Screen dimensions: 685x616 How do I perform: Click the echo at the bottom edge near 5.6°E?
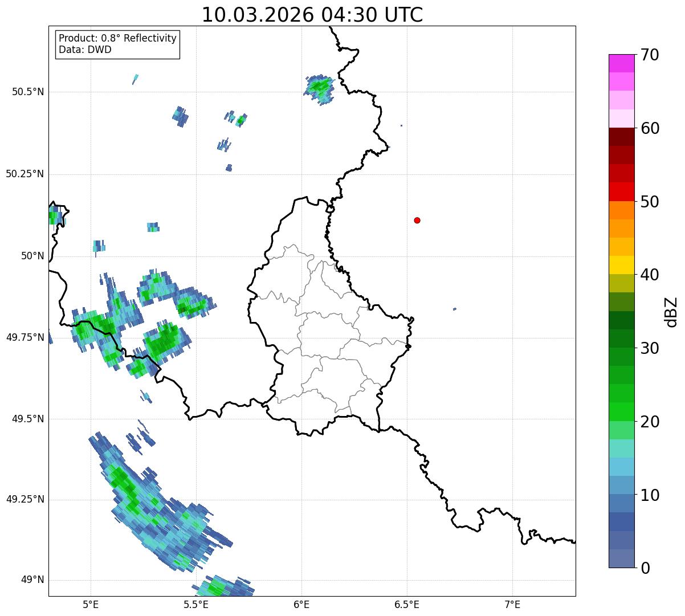click(224, 587)
